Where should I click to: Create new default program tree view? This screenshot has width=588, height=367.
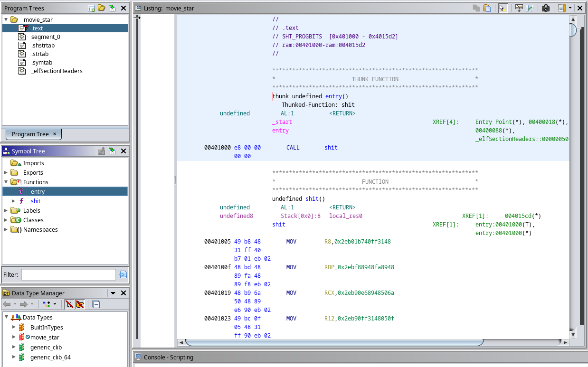coord(91,8)
